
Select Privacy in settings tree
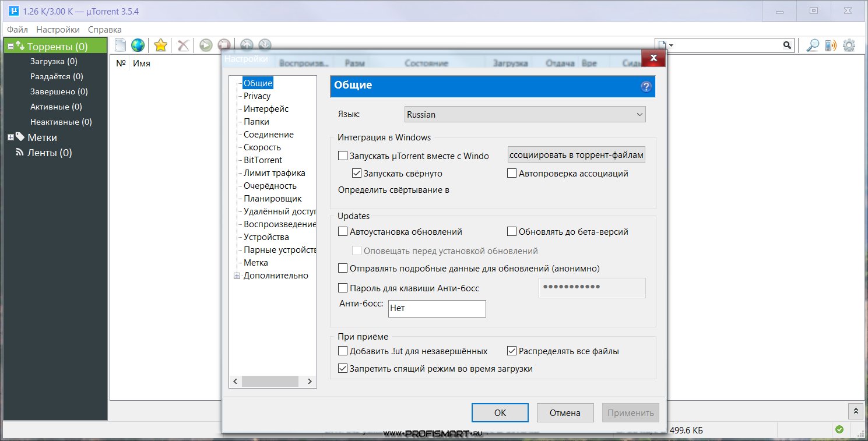257,96
